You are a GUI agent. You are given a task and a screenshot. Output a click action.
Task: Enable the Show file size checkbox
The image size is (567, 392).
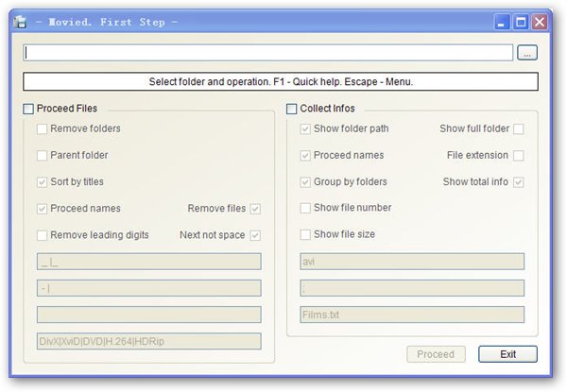click(305, 234)
